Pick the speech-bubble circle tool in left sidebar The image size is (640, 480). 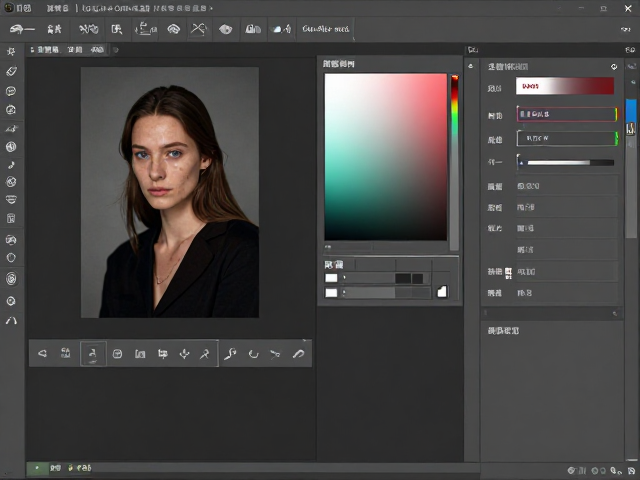[x=11, y=91]
